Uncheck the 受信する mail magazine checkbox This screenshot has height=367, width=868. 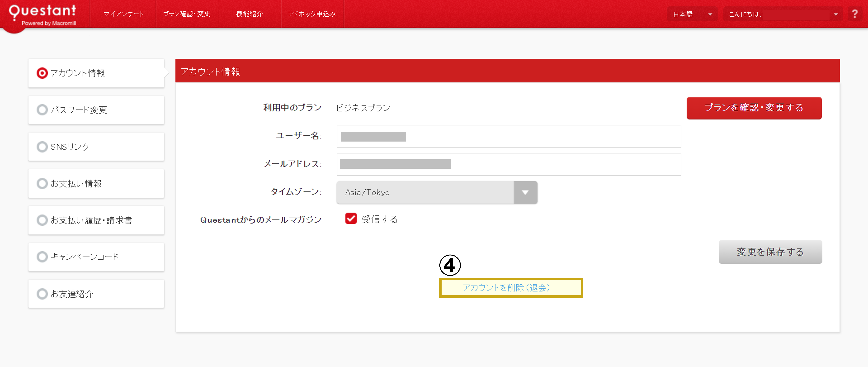(x=351, y=219)
